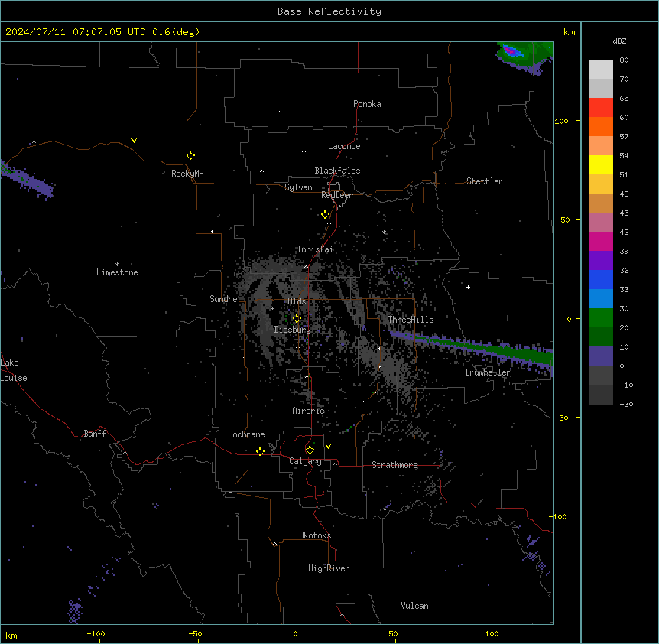659x644 pixels.
Task: Click the green 20-30 dBZ swatch
Action: click(601, 318)
